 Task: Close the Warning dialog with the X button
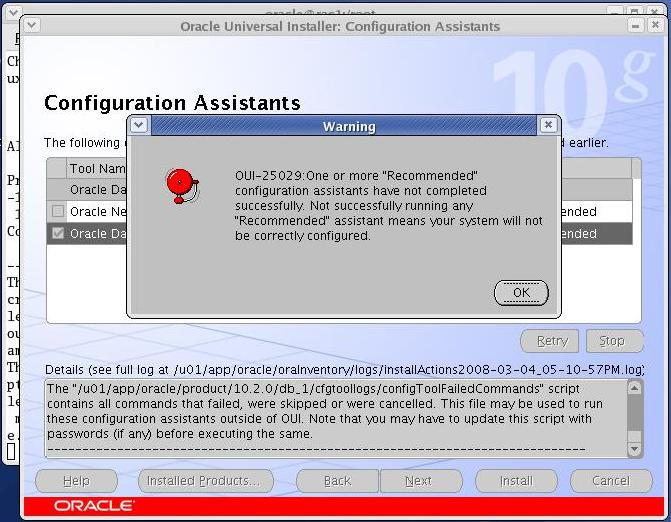coord(548,125)
